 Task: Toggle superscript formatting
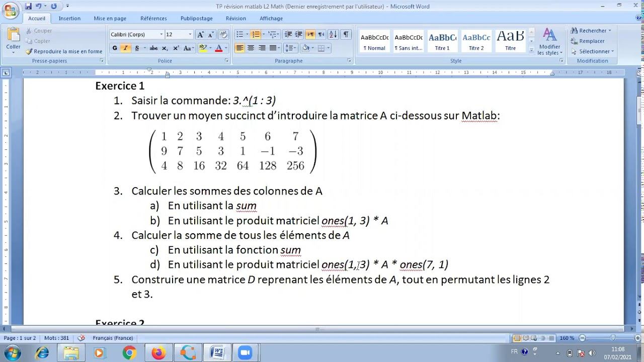pos(176,48)
